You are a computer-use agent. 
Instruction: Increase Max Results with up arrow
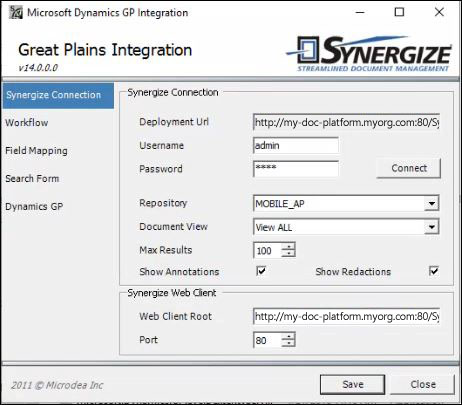288,247
